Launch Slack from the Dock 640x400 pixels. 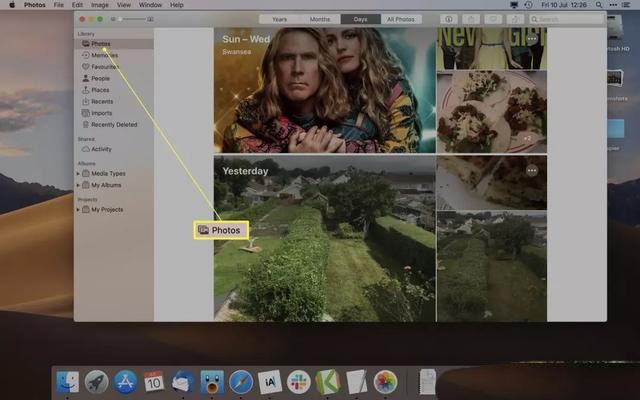click(299, 381)
